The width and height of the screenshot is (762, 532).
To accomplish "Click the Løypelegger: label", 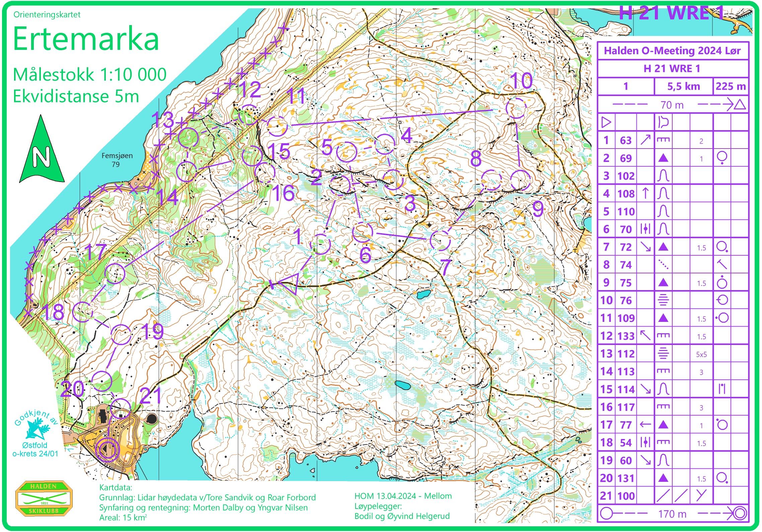I will pos(378,506).
